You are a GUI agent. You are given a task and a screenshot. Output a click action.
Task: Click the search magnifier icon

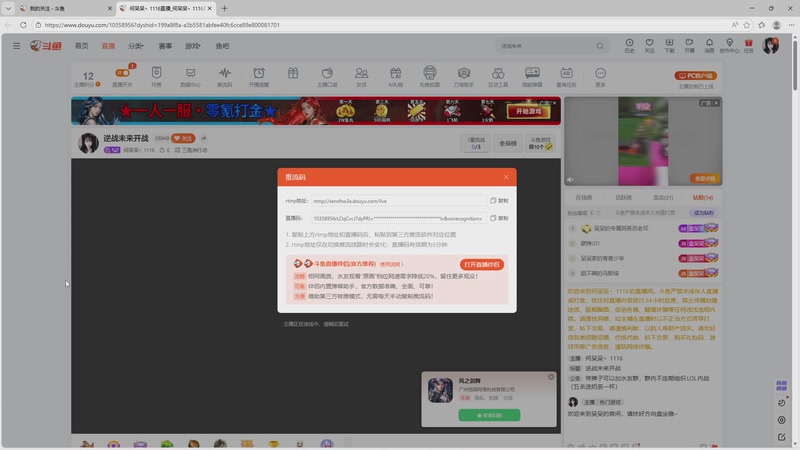(600, 46)
